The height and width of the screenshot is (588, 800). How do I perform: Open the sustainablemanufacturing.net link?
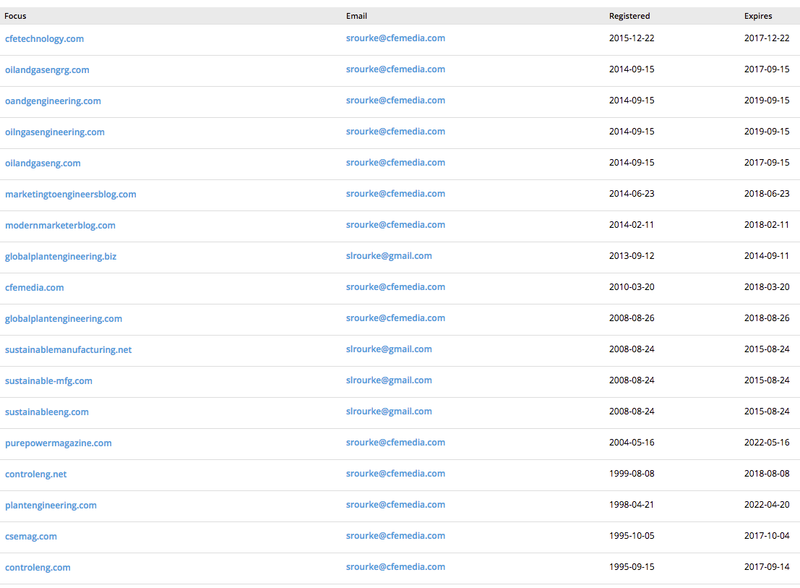point(68,350)
